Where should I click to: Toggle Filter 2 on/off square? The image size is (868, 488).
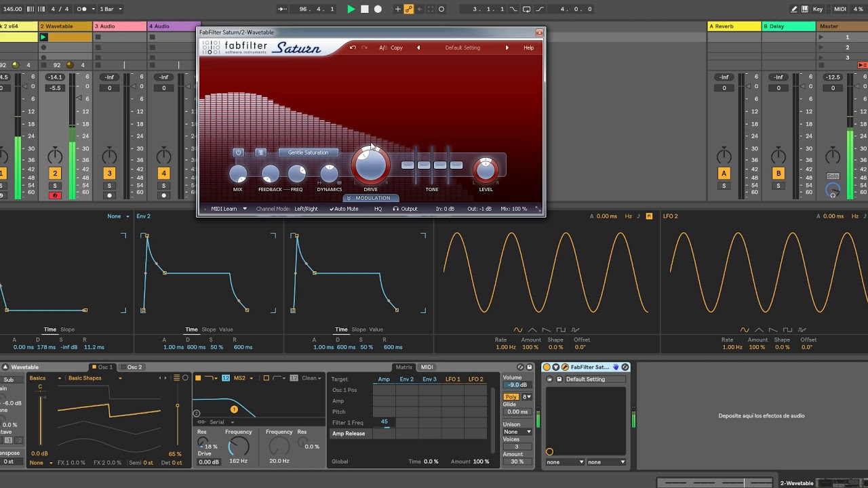tap(267, 378)
